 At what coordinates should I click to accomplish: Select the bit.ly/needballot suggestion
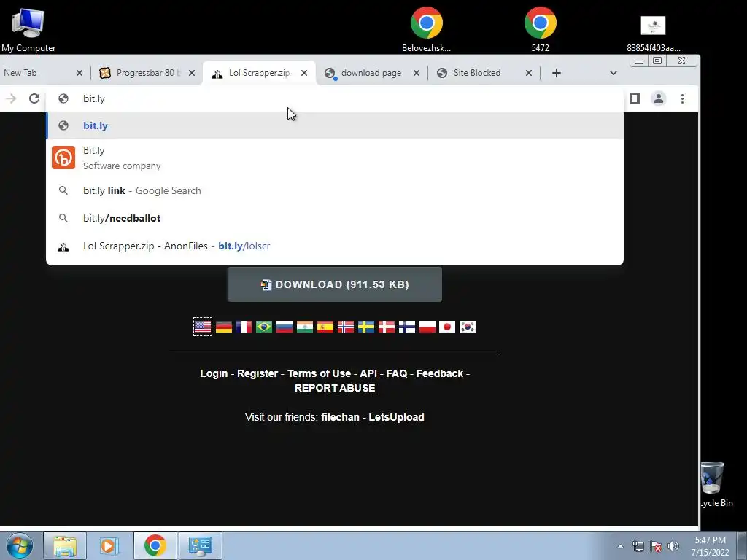pyautogui.click(x=334, y=218)
